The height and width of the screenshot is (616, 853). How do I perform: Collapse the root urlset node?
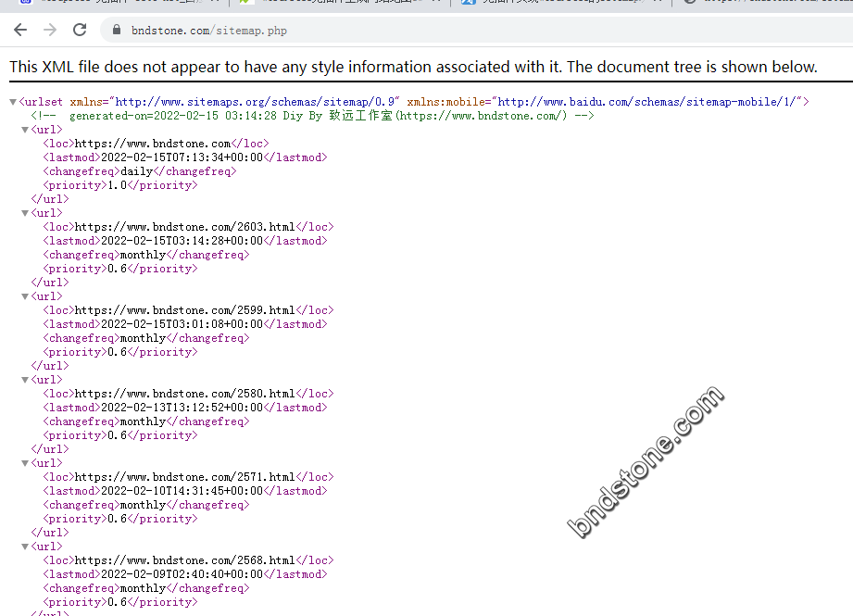click(13, 102)
